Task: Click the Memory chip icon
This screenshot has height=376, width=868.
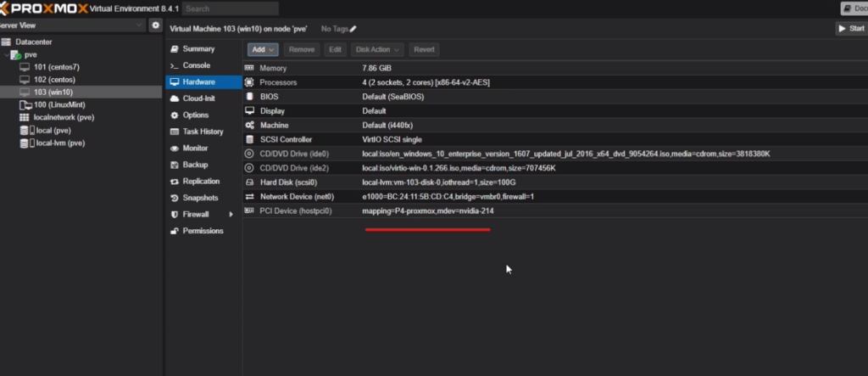Action: point(250,68)
